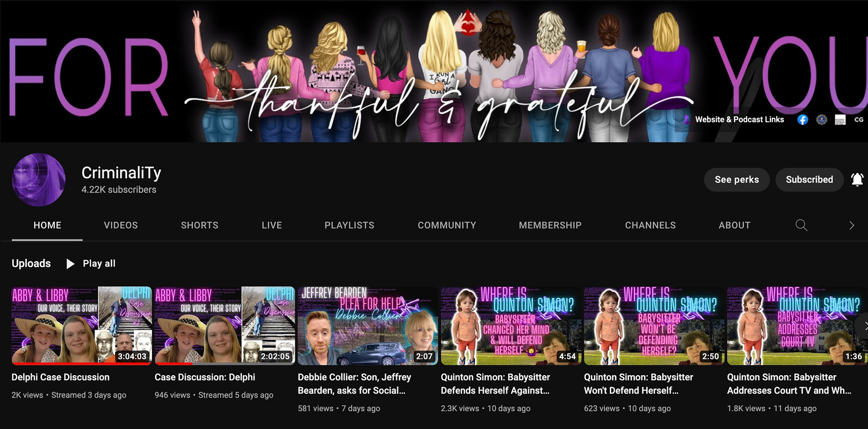Open Debbie Collier Jeffrey Bearden video thumbnail

click(x=368, y=325)
